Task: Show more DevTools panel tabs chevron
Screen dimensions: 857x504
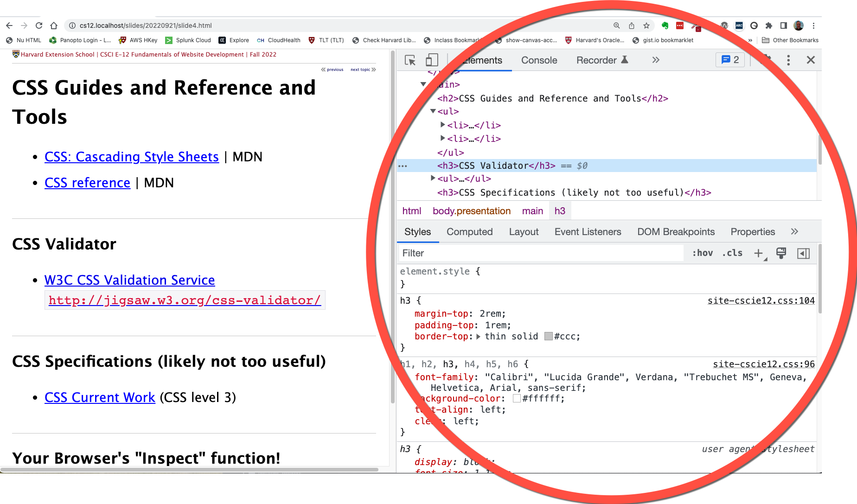Action: point(656,60)
